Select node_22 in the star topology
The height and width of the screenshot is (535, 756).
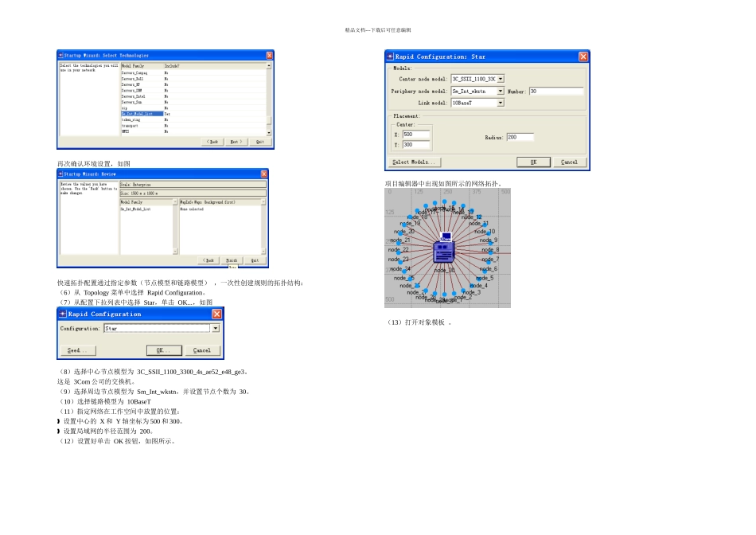coord(399,250)
